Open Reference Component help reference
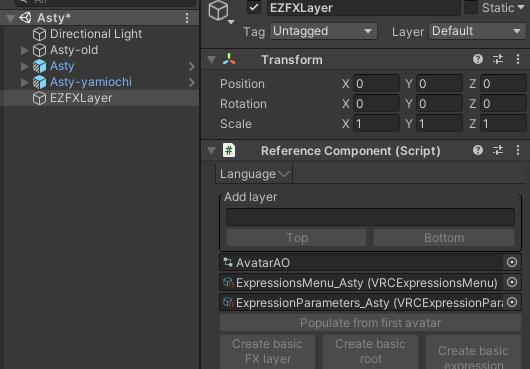This screenshot has width=530, height=369. (478, 150)
